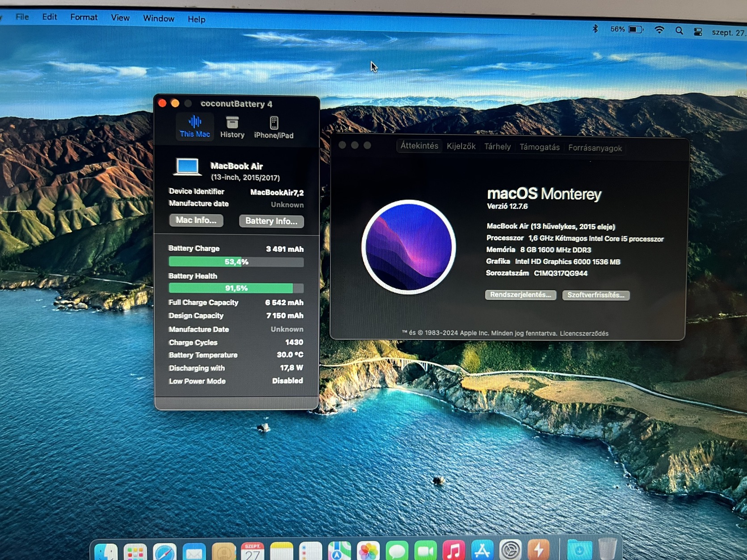Open the Format menu
747x560 pixels.
(x=84, y=17)
